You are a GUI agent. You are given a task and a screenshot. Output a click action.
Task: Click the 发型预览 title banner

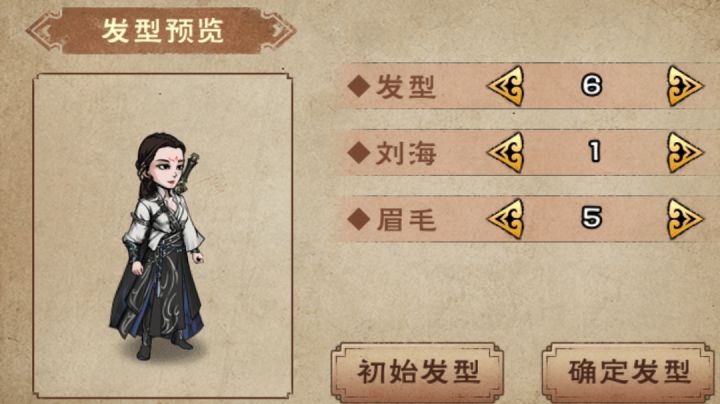(161, 31)
